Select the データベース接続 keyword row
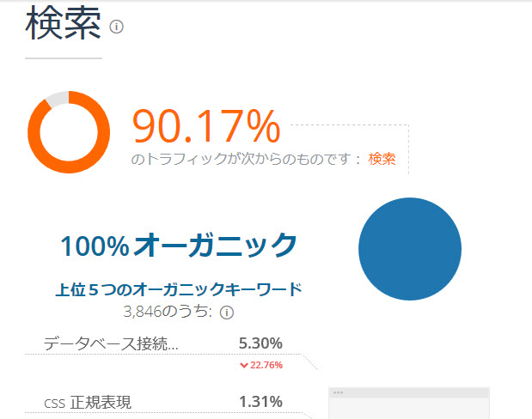 pos(162,343)
